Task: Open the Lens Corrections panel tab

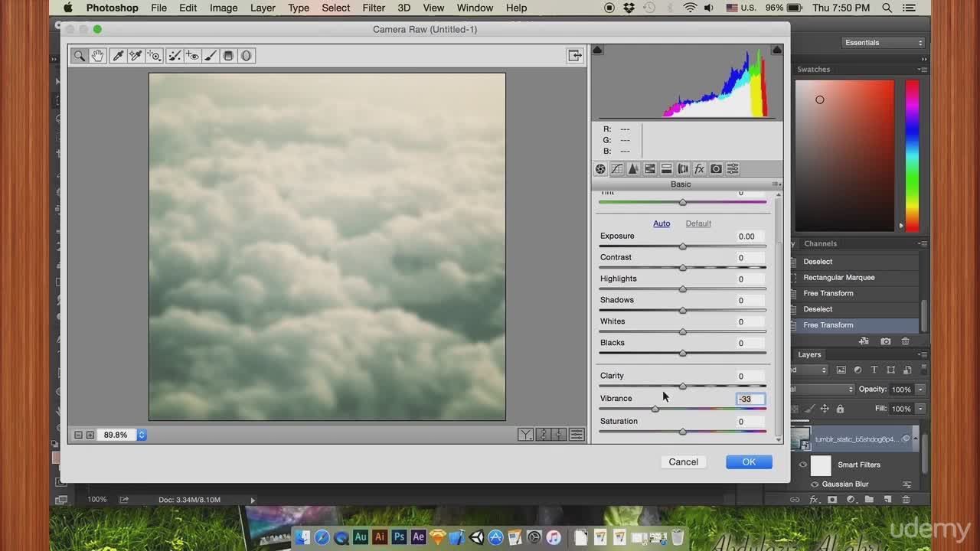Action: [x=683, y=168]
